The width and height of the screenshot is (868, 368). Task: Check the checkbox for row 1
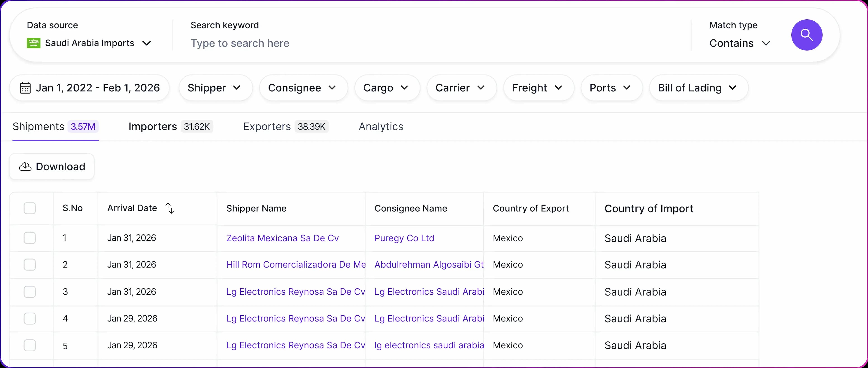coord(30,238)
